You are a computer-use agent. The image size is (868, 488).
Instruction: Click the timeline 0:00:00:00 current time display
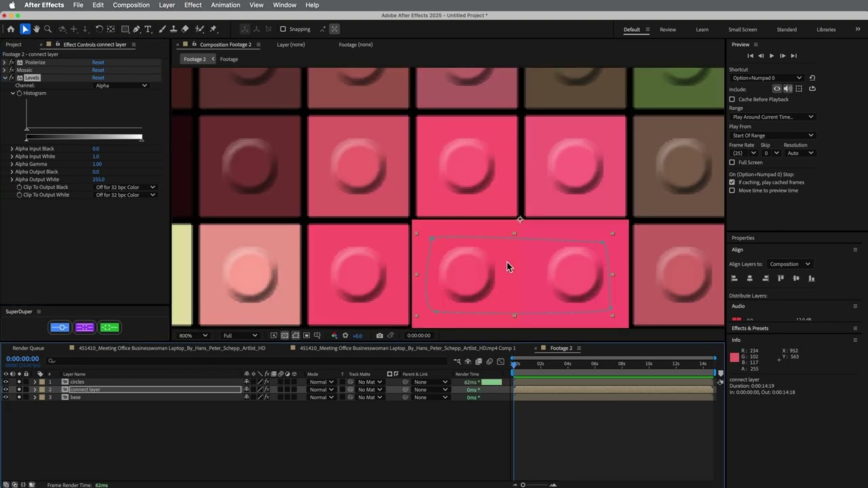[x=22, y=359]
